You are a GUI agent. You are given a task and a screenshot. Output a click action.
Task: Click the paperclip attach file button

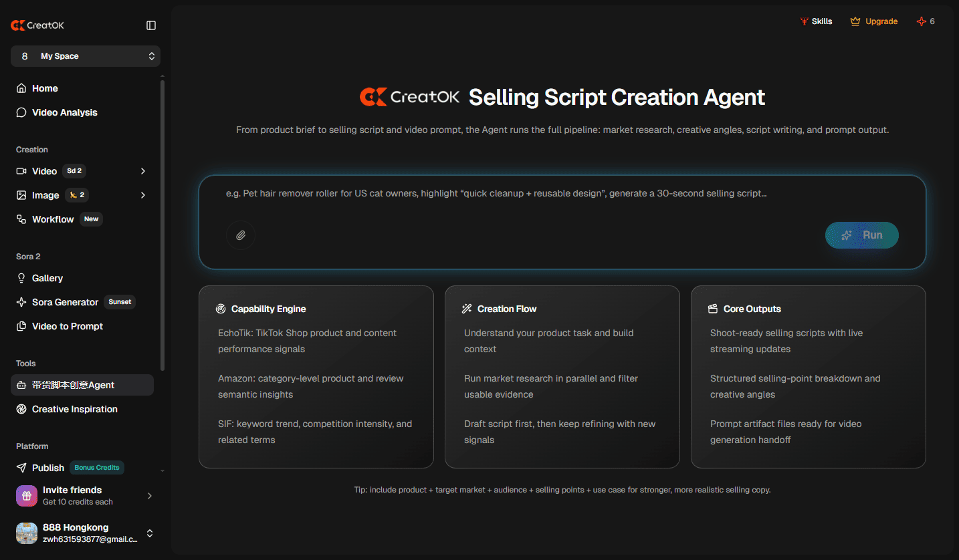[241, 235]
